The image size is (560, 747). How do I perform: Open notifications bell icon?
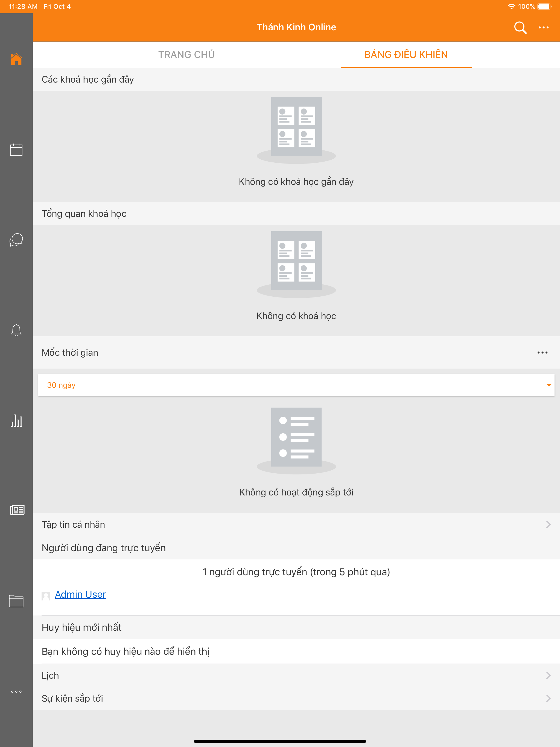(x=16, y=330)
